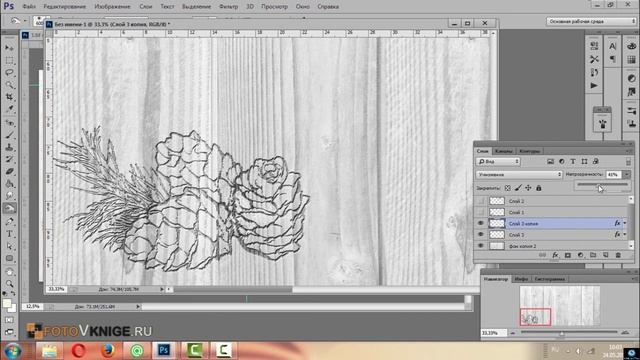Screen dimensions: 640x360
Task: Open the Файл menu
Action: pyautogui.click(x=29, y=7)
